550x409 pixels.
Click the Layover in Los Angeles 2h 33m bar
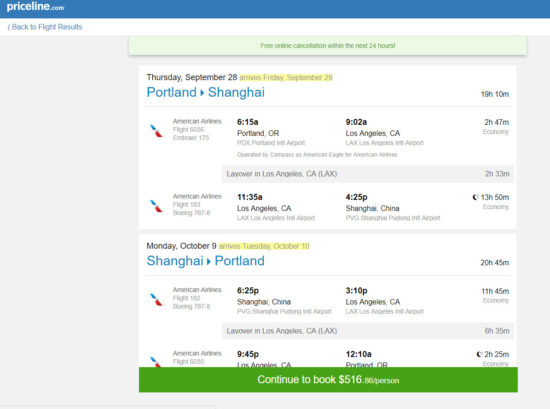368,174
